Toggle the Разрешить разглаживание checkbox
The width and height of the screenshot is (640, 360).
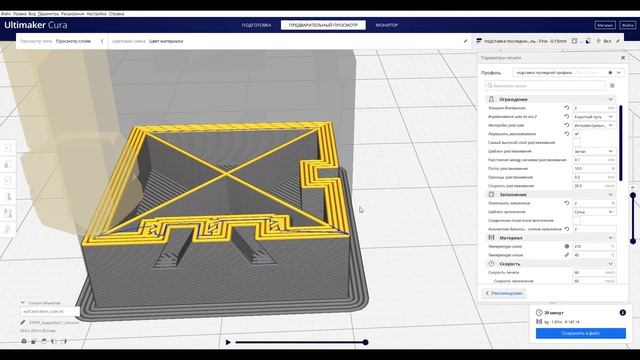577,134
